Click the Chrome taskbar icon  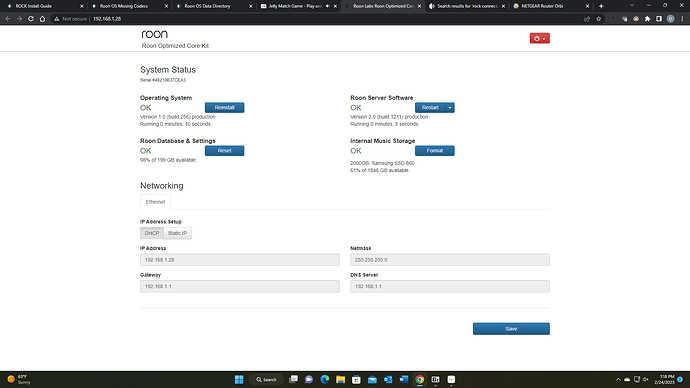420,380
